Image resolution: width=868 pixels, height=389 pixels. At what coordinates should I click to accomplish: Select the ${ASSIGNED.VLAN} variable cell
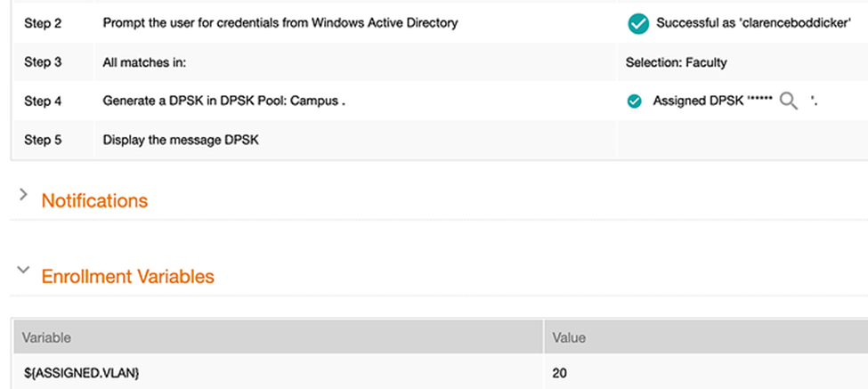pyautogui.click(x=81, y=373)
